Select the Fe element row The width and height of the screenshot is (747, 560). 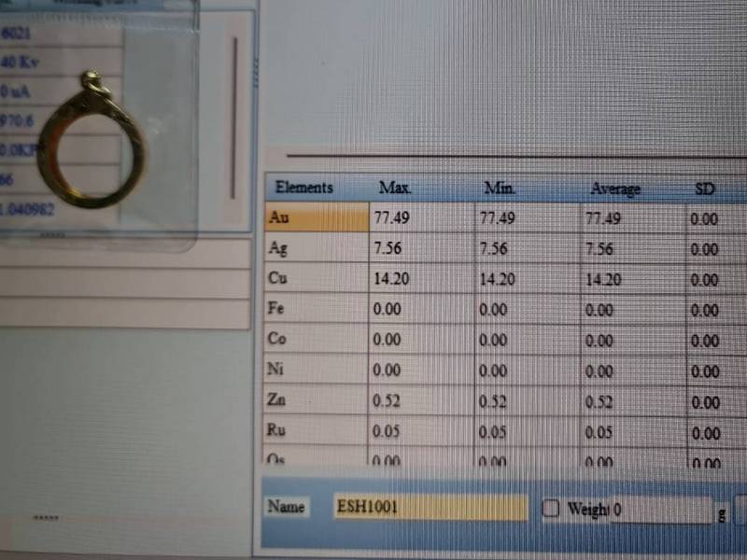[317, 309]
